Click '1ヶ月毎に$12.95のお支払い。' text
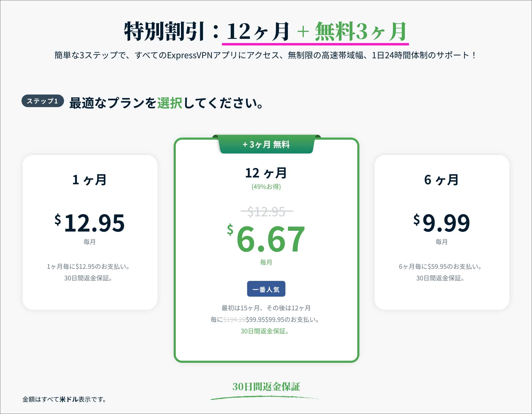This screenshot has height=414, width=532. pyautogui.click(x=88, y=267)
